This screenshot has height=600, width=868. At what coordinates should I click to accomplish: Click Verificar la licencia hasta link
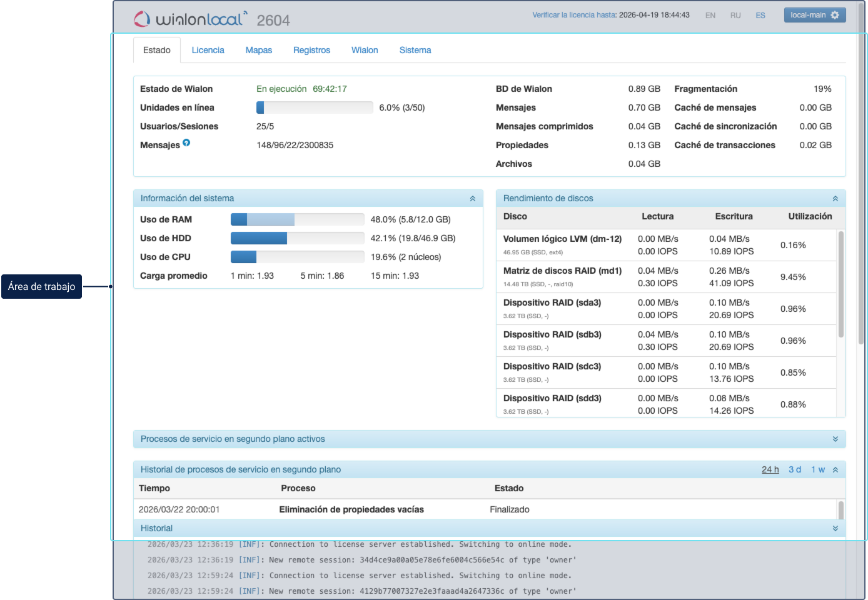pos(573,15)
